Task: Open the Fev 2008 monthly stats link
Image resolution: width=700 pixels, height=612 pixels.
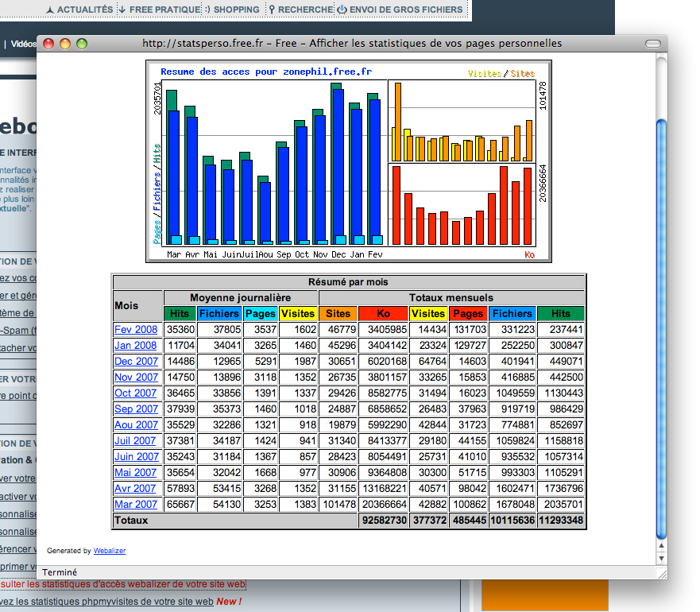Action: [136, 330]
